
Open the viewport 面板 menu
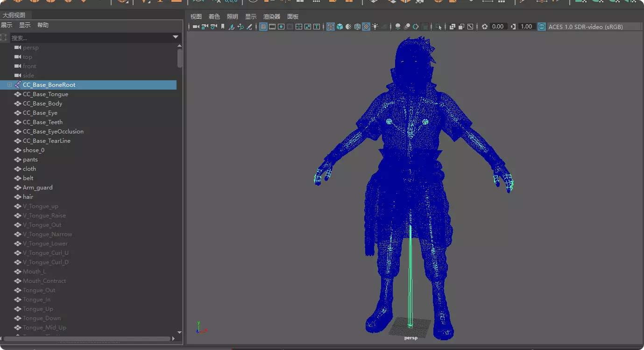[x=293, y=16]
